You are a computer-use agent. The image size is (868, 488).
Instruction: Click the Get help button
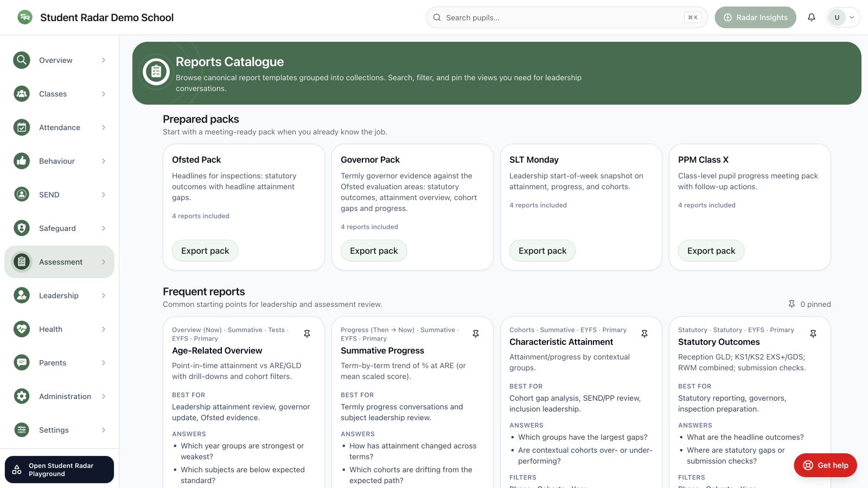825,465
